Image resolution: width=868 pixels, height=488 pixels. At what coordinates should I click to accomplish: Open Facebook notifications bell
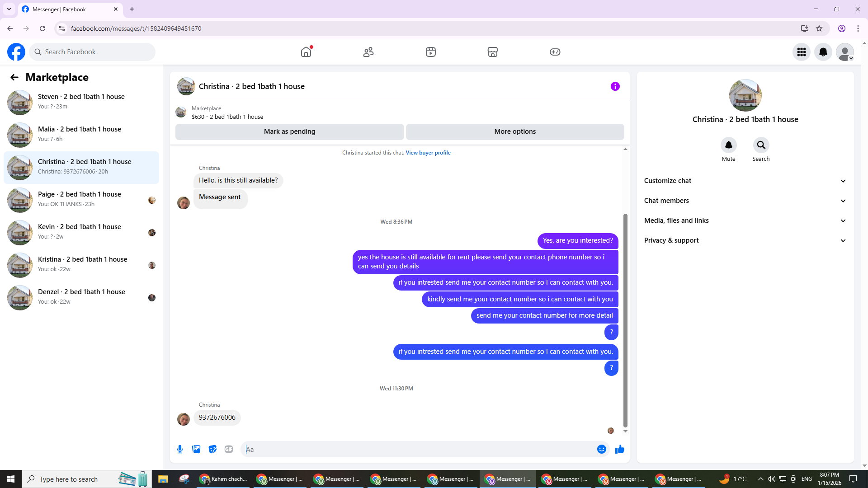[823, 52]
